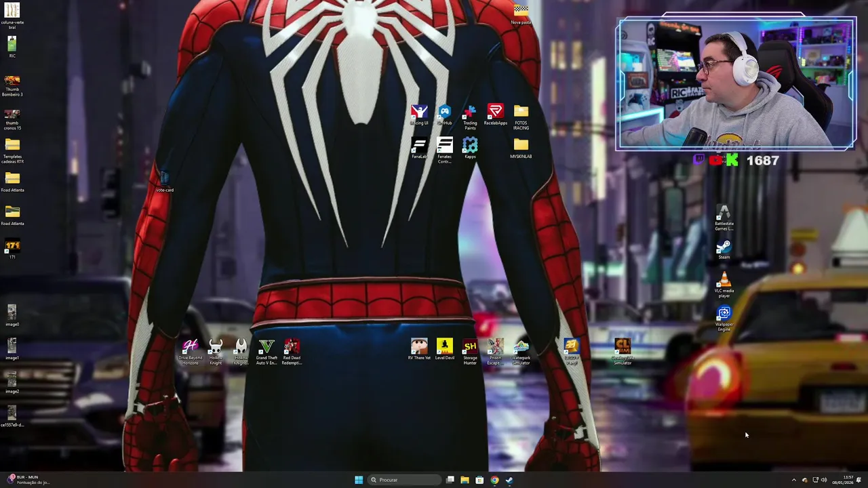
Task: Launch the FanaLab shortcut
Action: pyautogui.click(x=419, y=148)
